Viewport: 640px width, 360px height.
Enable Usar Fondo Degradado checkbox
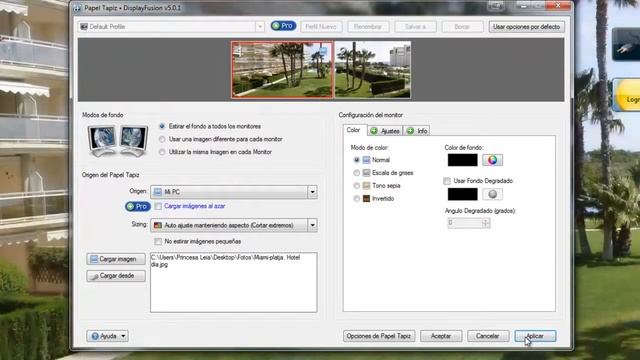click(447, 181)
